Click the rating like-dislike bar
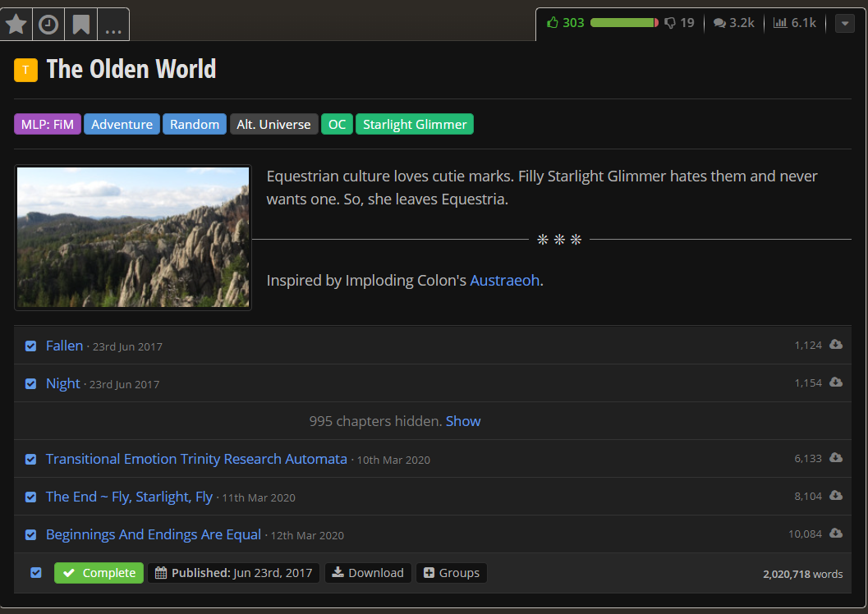 pyautogui.click(x=624, y=23)
